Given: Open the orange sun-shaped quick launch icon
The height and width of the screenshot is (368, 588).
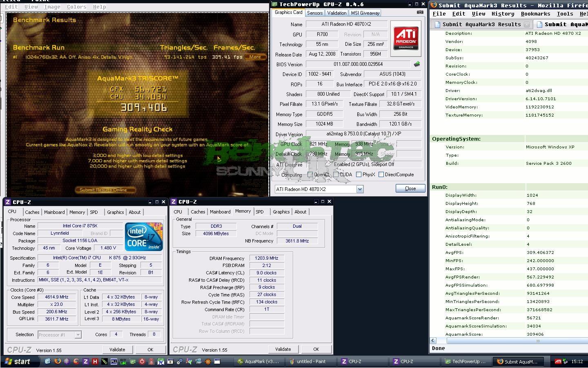Looking at the screenshot, I should (x=208, y=361).
